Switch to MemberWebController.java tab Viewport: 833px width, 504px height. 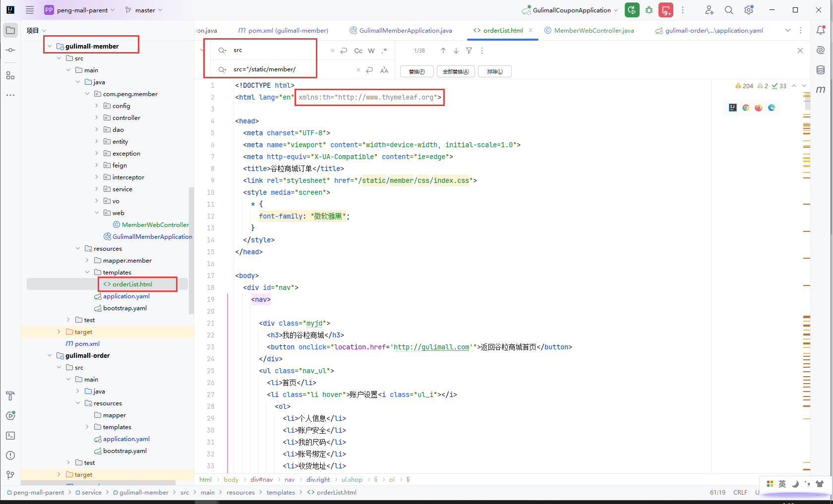click(x=589, y=30)
